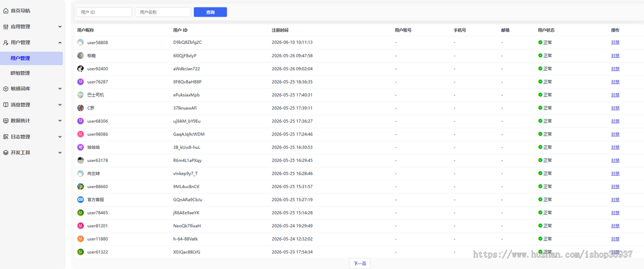Select the highlighted 用户管理 submenu item

click(31, 58)
